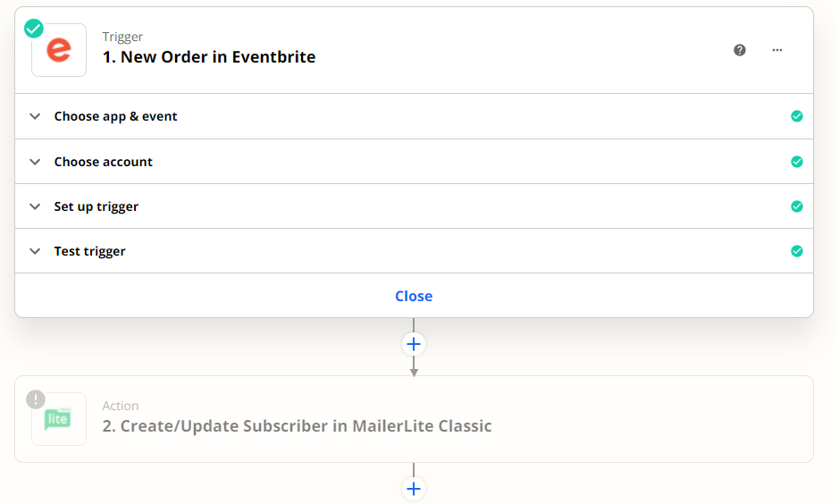Expand the Choose account section chevron
The width and height of the screenshot is (839, 504).
[35, 162]
